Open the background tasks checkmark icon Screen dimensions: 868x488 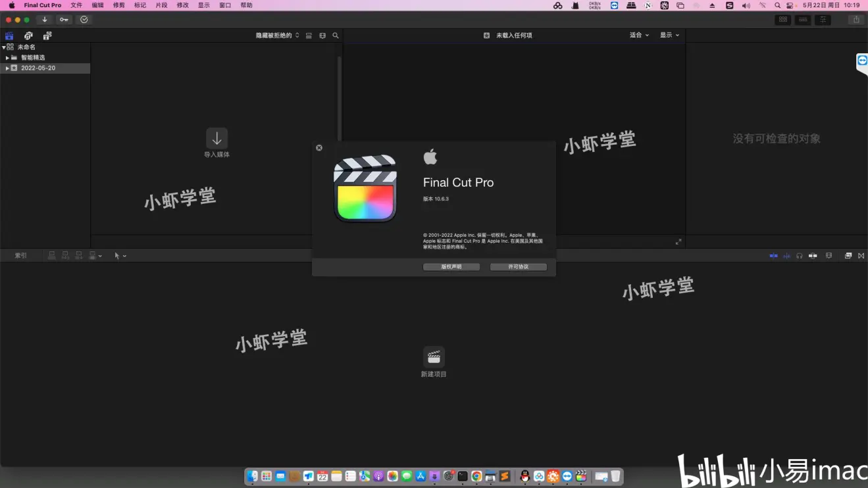click(x=84, y=20)
